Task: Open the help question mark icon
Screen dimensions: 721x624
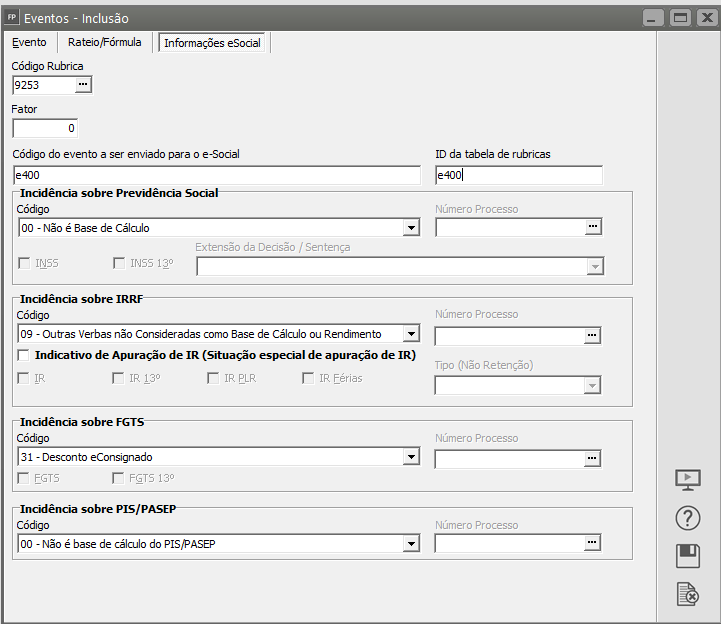Action: (x=688, y=518)
